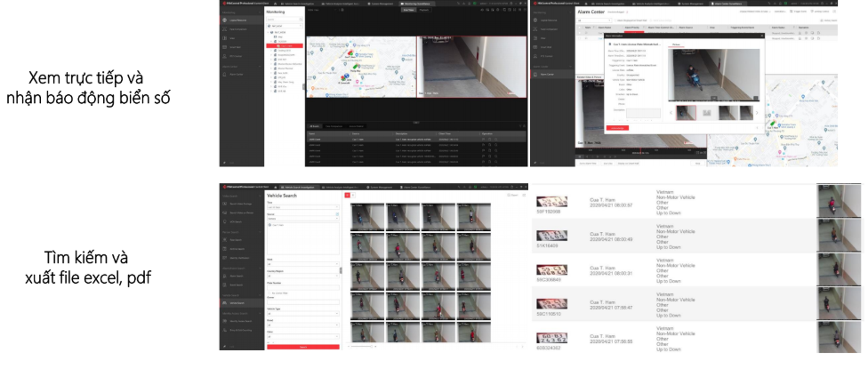Toggle the No License Plate checkbox
This screenshot has width=868, height=369.
(269, 293)
